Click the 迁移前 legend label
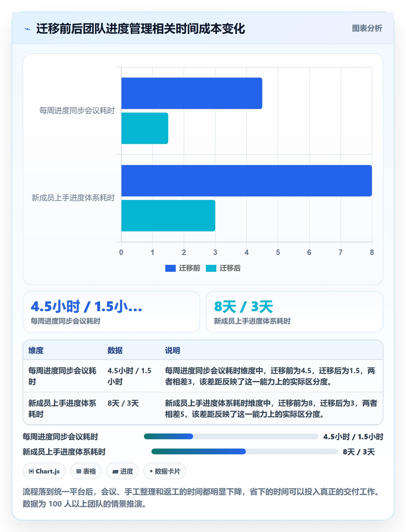 click(x=189, y=268)
